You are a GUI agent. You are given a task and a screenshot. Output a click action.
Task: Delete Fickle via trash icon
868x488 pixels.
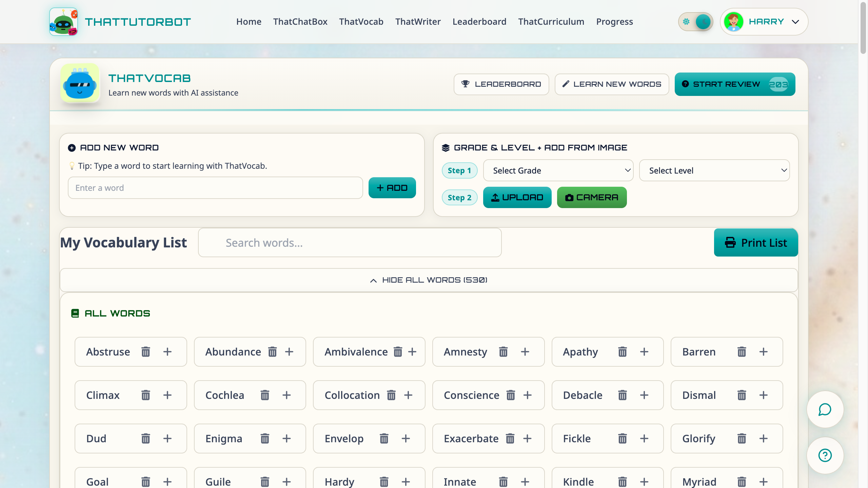coord(623,439)
